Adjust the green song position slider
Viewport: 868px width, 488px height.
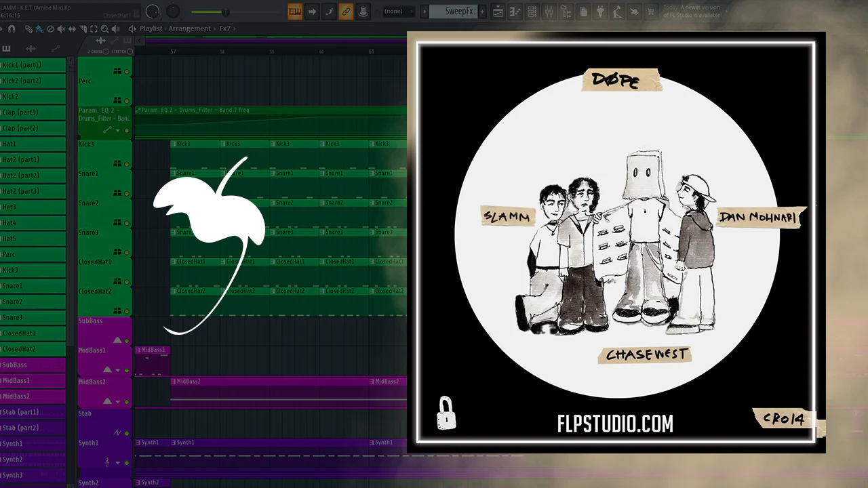coord(225,12)
